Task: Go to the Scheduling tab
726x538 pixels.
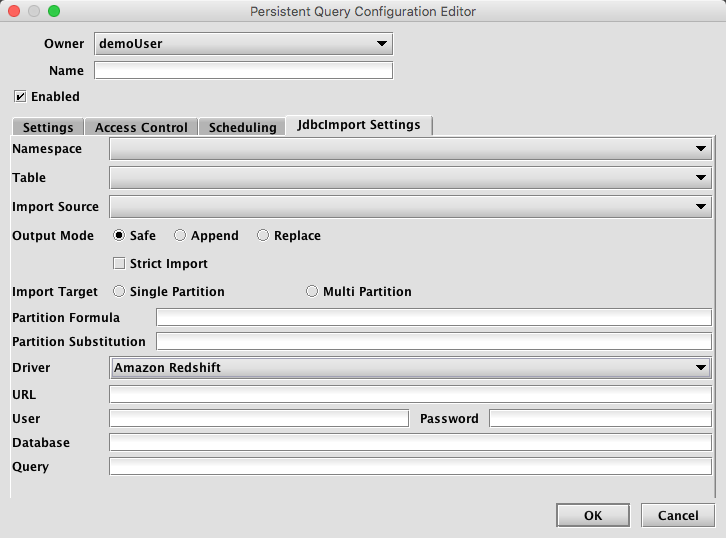Action: click(242, 127)
